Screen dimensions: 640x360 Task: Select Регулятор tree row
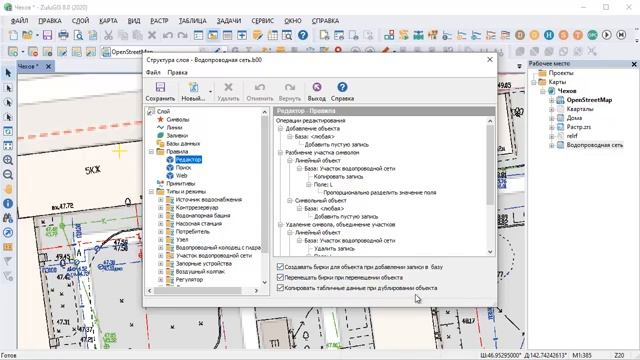189,280
